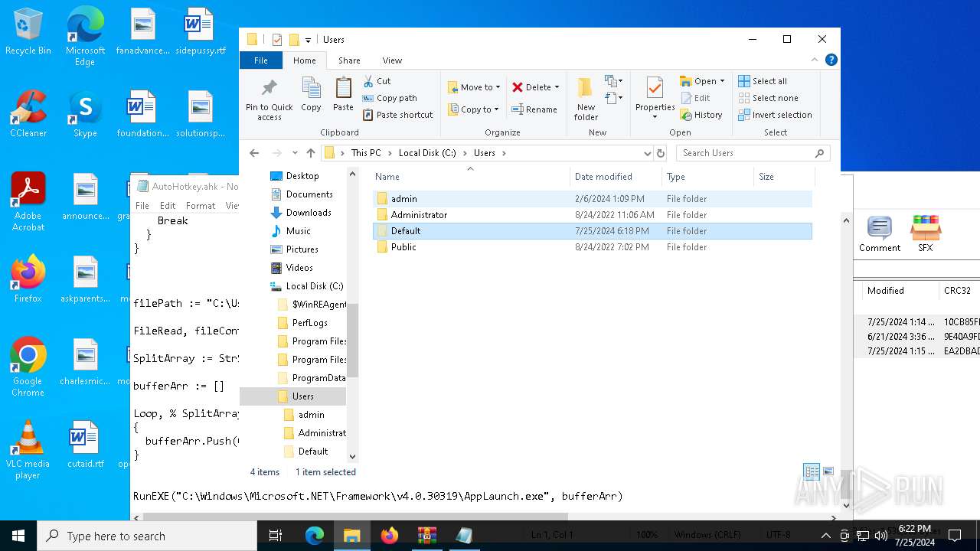Open the File menu in Notepad
This screenshot has width=980, height=551.
click(x=142, y=205)
